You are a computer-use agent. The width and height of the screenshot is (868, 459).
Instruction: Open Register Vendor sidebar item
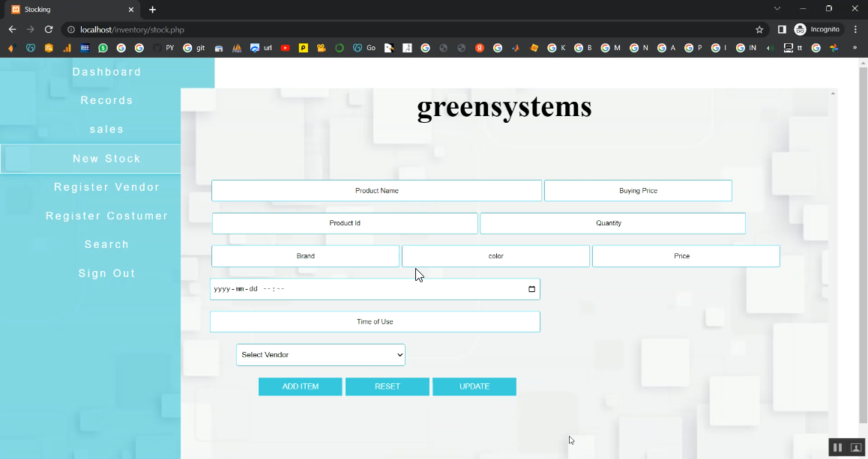(107, 187)
